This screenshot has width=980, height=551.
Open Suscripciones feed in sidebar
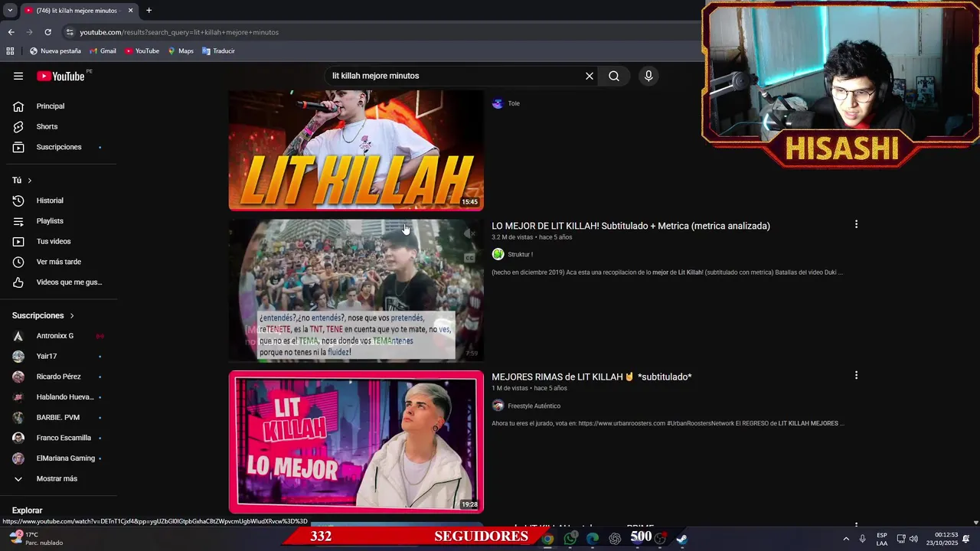click(x=58, y=147)
